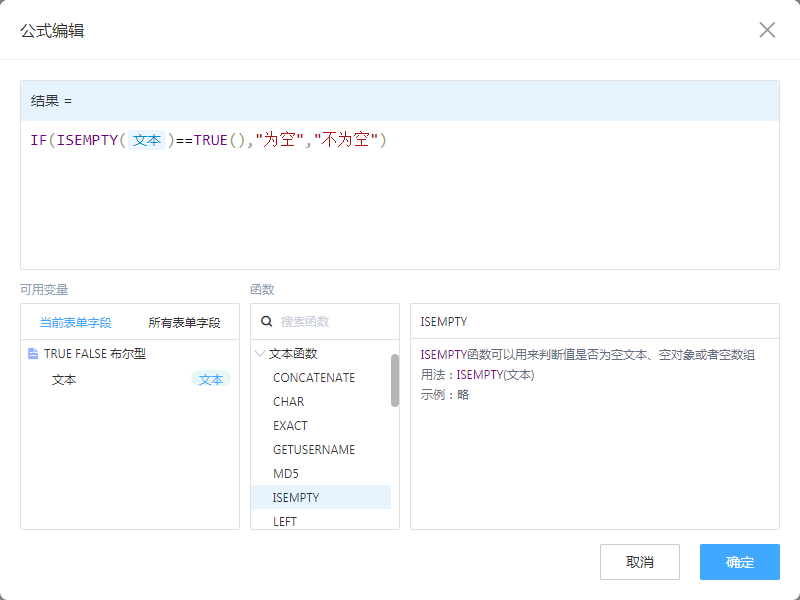The image size is (800, 600).
Task: Switch to 所有表单字段 tab
Action: point(184,323)
